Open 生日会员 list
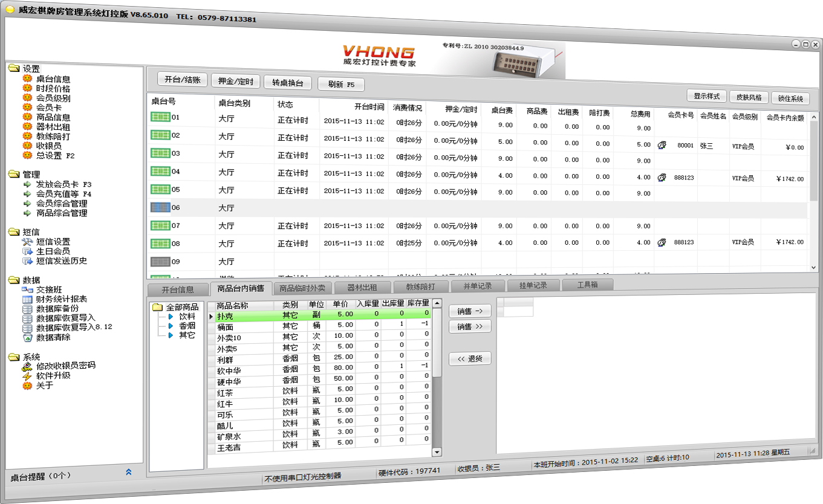 53,251
